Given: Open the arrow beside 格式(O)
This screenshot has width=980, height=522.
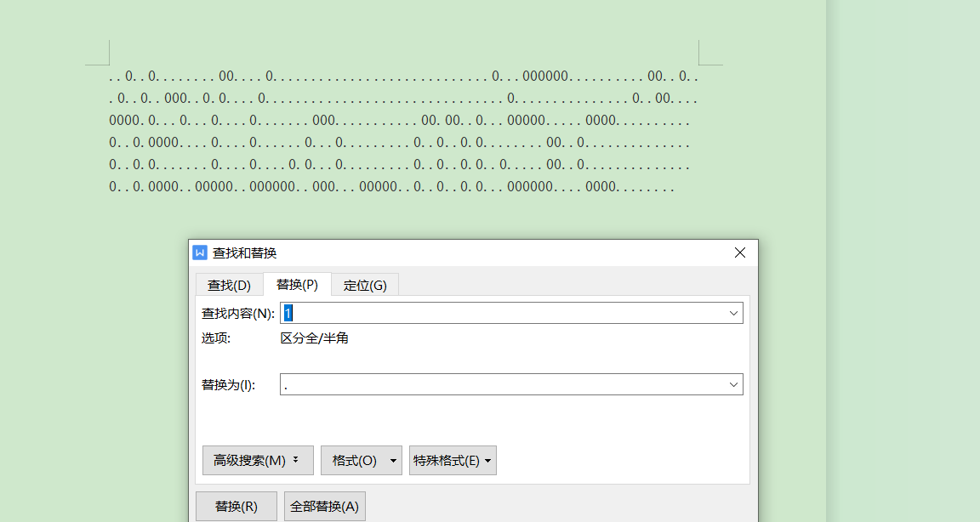Looking at the screenshot, I should point(393,461).
